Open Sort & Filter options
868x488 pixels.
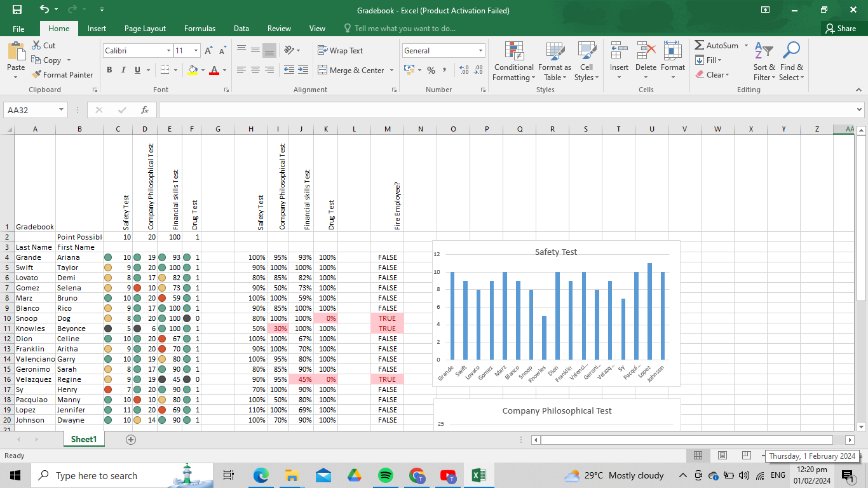[764, 62]
